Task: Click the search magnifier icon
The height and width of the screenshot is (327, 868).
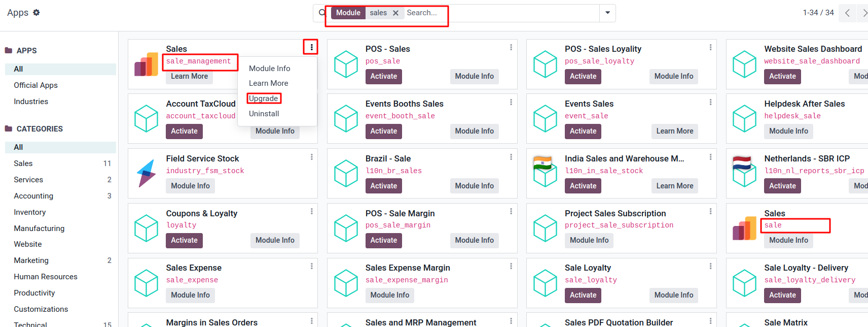Action: [x=322, y=13]
